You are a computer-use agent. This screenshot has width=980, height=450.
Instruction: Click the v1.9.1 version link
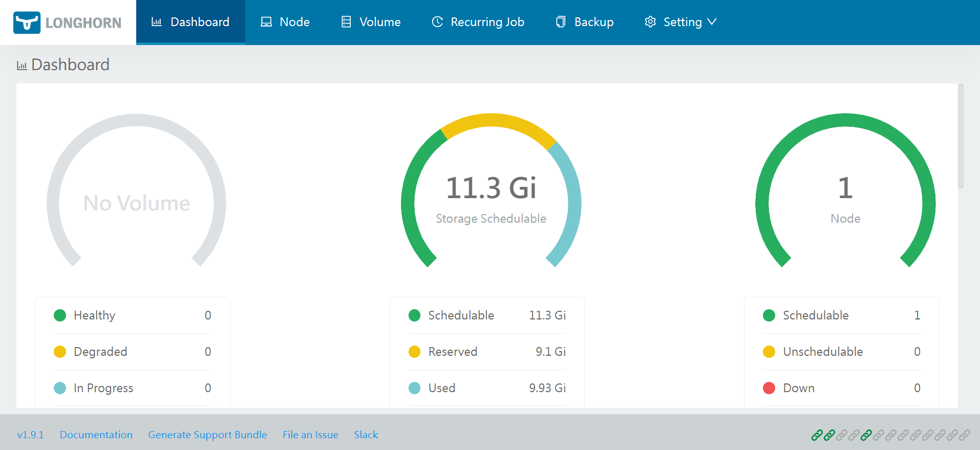30,435
